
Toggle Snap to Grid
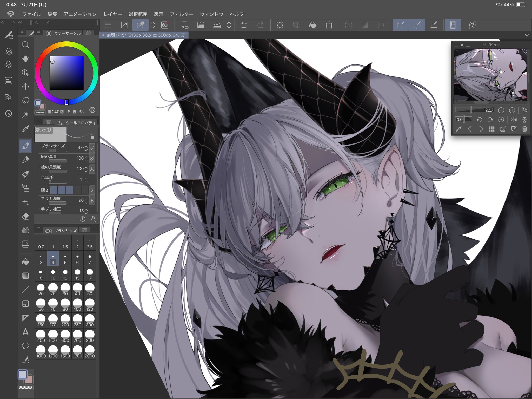(434, 25)
